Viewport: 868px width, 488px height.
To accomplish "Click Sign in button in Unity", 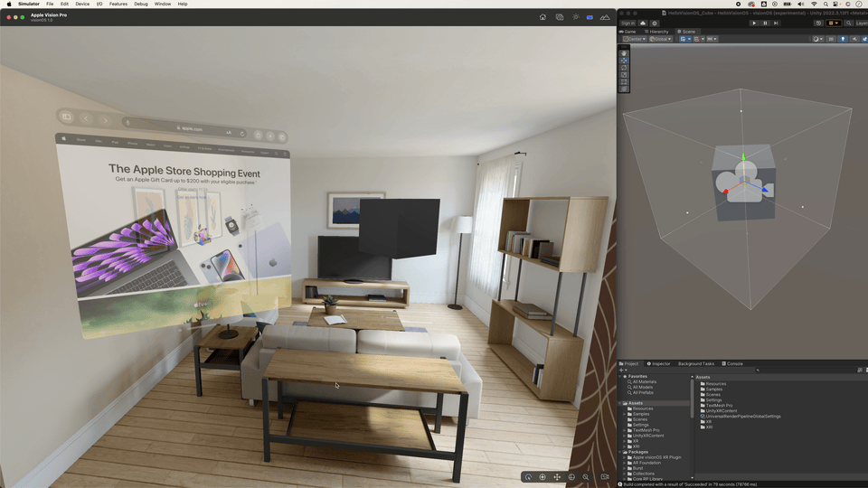I will (627, 23).
